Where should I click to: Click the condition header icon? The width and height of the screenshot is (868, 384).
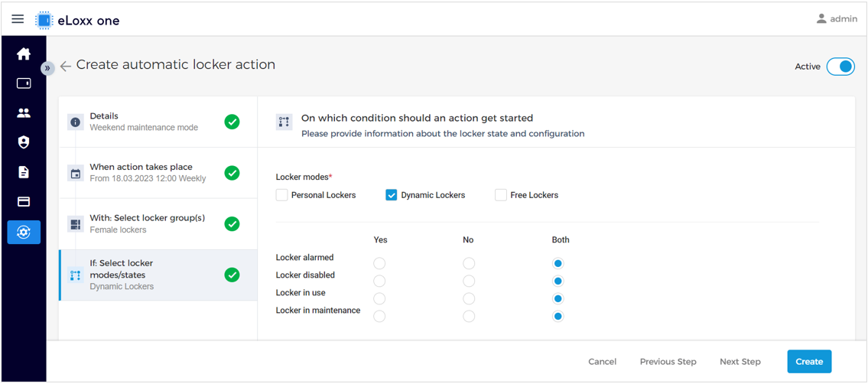coord(284,122)
